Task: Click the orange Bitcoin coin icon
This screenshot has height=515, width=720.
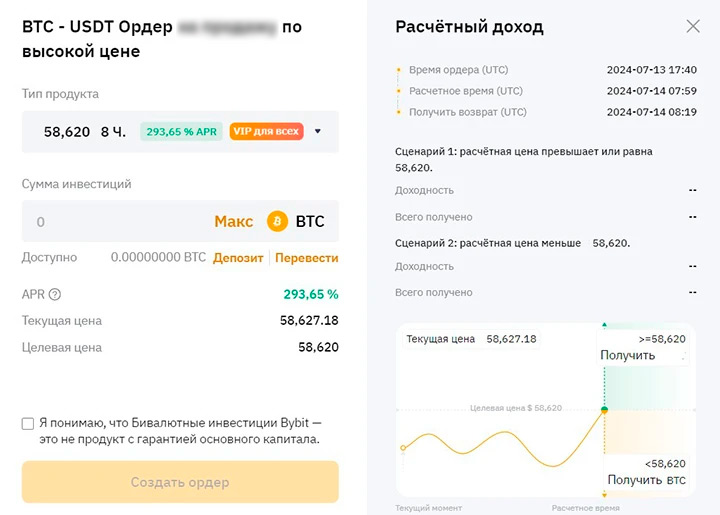Action: pos(277,221)
